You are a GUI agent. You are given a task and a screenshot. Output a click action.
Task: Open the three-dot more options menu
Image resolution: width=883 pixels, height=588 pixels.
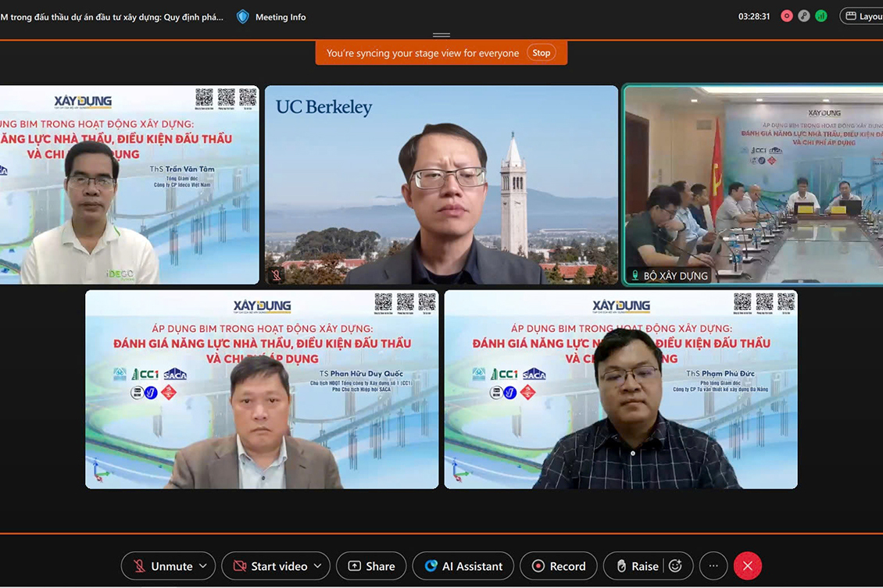713,566
